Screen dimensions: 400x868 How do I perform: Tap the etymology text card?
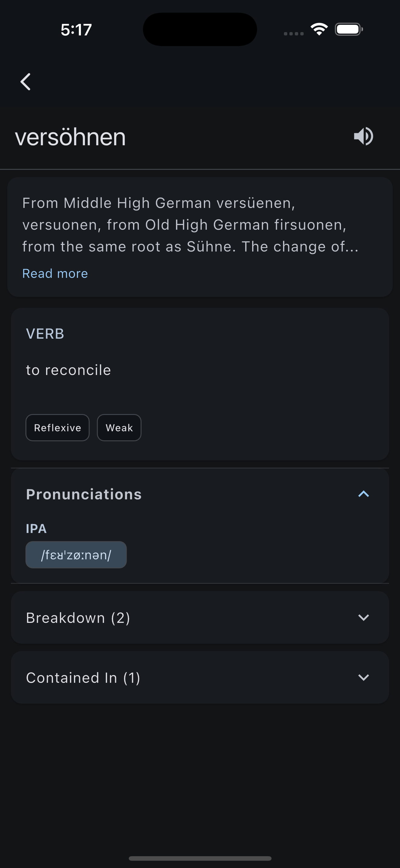point(200,237)
